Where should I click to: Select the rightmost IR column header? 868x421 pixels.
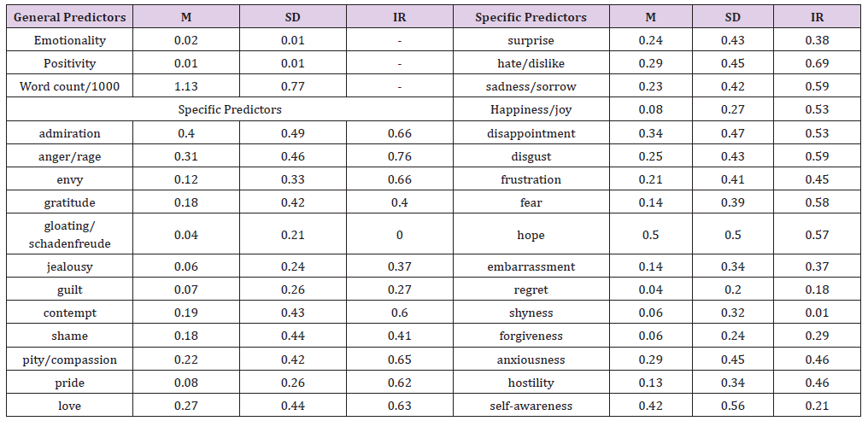[x=817, y=17]
